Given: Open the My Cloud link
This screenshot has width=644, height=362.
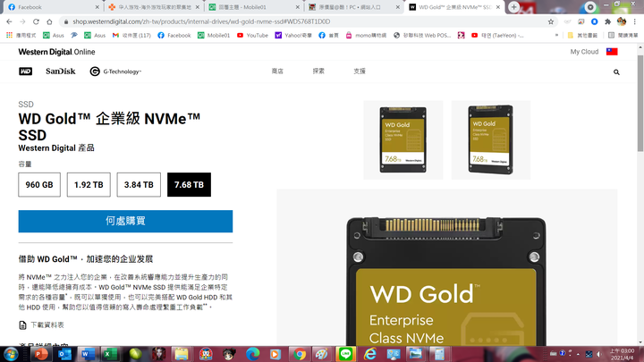Looking at the screenshot, I should click(x=584, y=52).
